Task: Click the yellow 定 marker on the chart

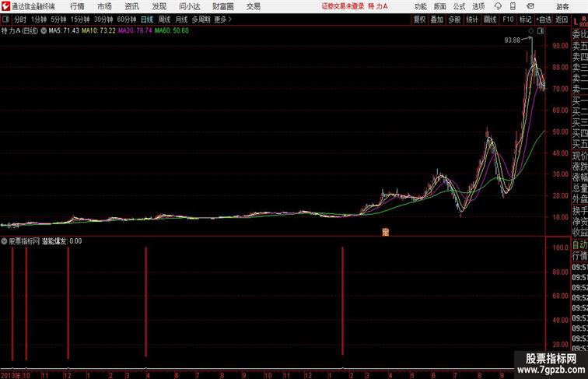Action: point(385,232)
